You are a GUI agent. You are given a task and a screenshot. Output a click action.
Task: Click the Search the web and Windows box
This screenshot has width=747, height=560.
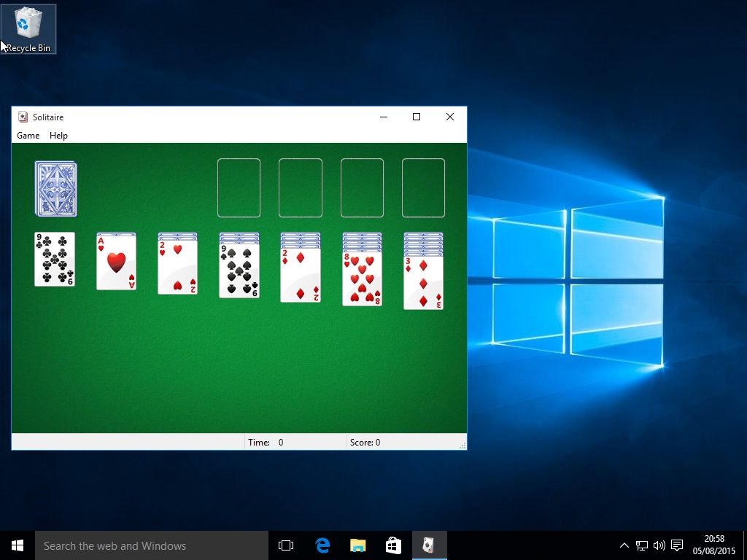pyautogui.click(x=152, y=545)
